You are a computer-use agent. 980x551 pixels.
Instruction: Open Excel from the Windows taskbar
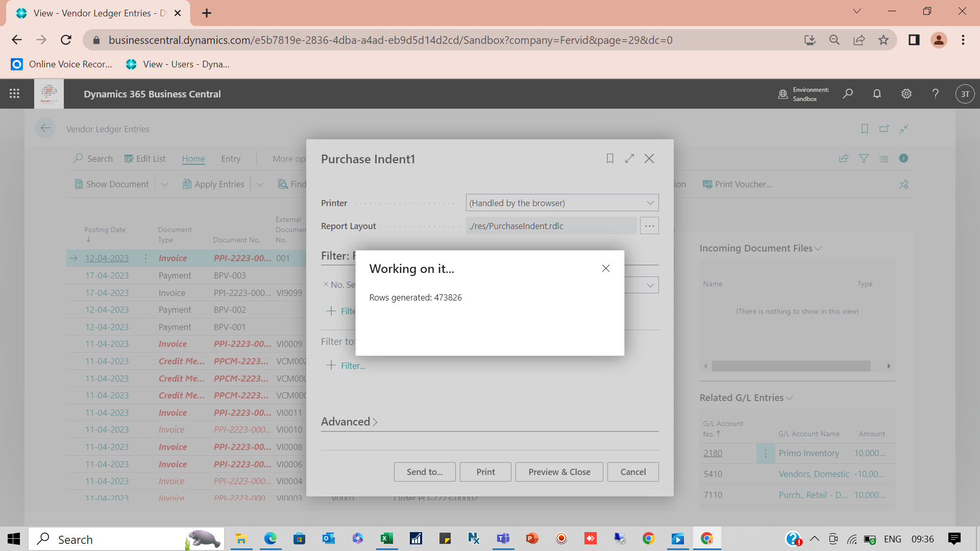tap(387, 538)
